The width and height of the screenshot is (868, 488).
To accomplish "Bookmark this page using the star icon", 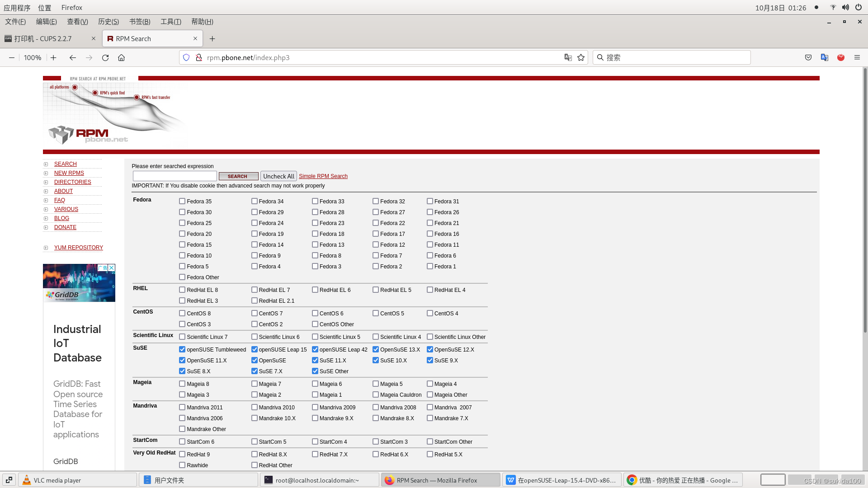I will (x=580, y=57).
